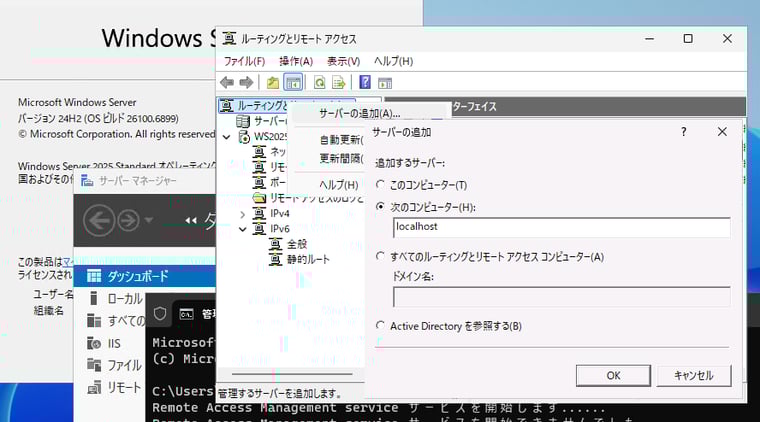Screen dimensions: 760x422
Task: Click the Server Manager back arrow button
Action: [99, 221]
